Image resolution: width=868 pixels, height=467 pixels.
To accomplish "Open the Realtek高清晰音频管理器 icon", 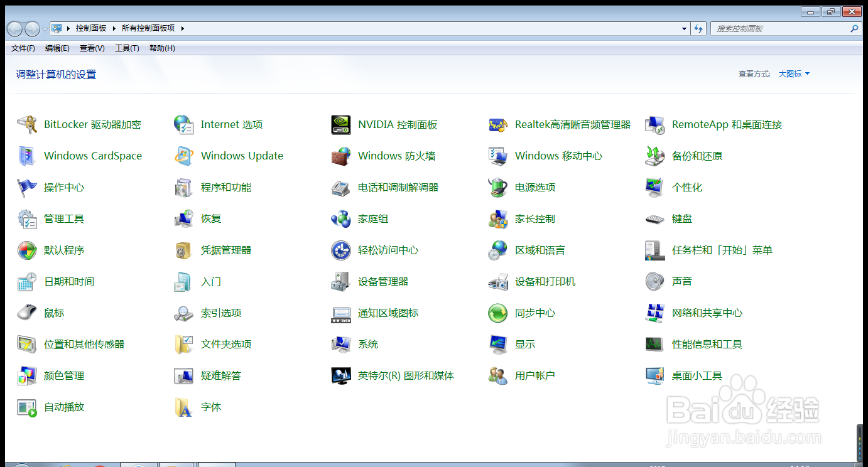I will click(498, 124).
